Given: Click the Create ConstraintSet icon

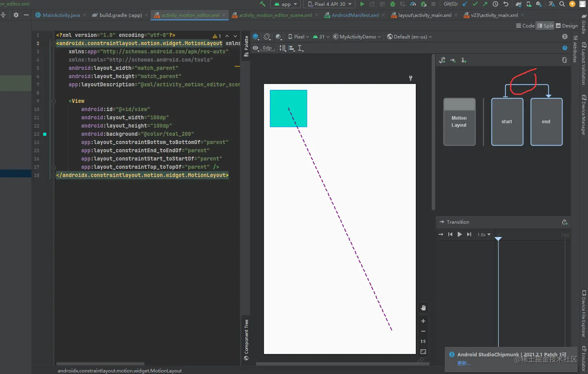Looking at the screenshot, I should [442, 60].
